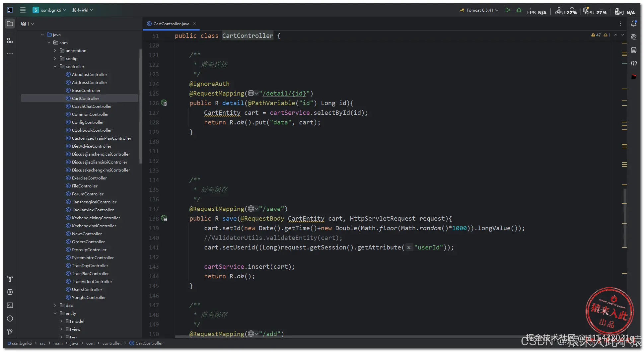The image size is (644, 352).
Task: Click the "/save" URL mapping link
Action: coord(272,209)
